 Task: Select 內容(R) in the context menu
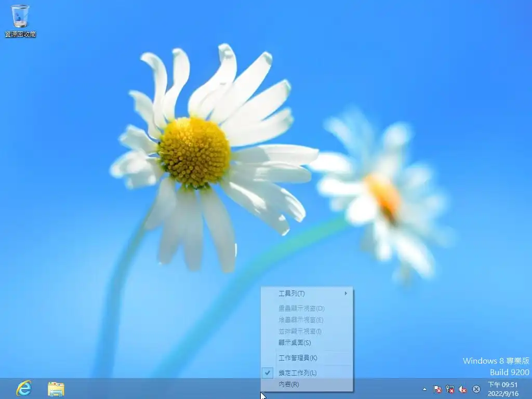pyautogui.click(x=307, y=384)
